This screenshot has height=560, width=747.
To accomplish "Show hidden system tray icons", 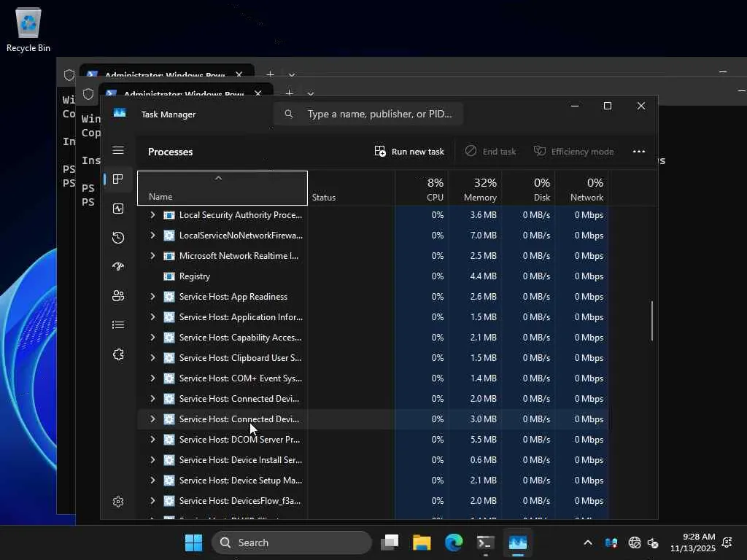I will click(588, 542).
